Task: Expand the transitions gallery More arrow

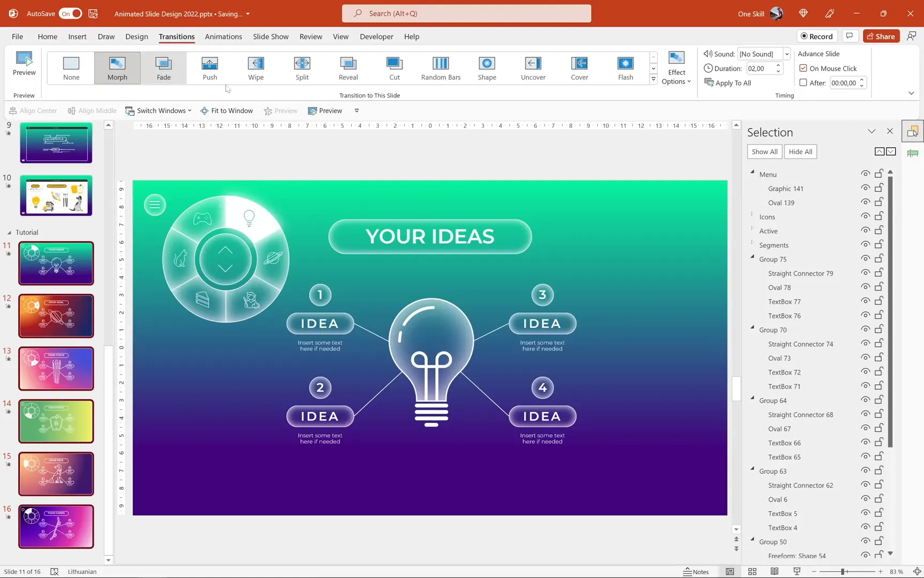Action: [653, 79]
